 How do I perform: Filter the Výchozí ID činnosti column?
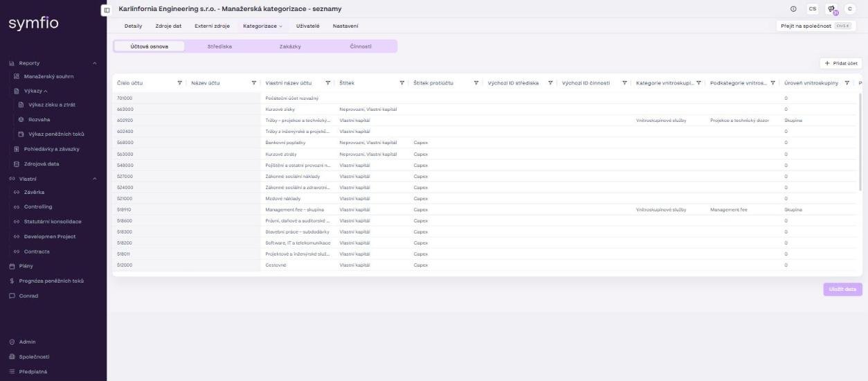tap(624, 83)
